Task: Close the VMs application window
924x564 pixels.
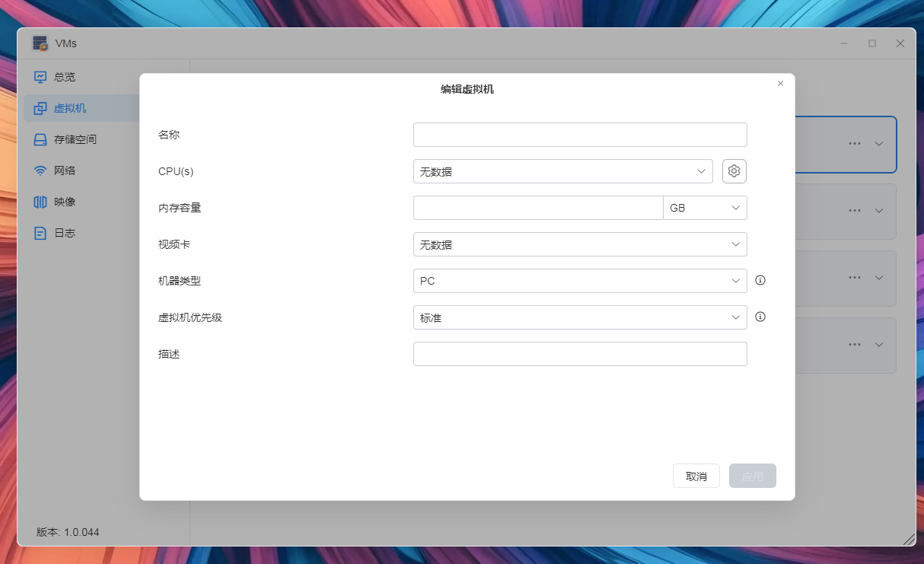Action: click(x=900, y=43)
